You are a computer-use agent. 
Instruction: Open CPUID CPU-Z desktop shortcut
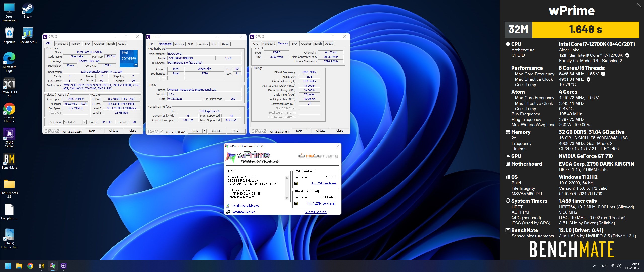[x=9, y=138]
